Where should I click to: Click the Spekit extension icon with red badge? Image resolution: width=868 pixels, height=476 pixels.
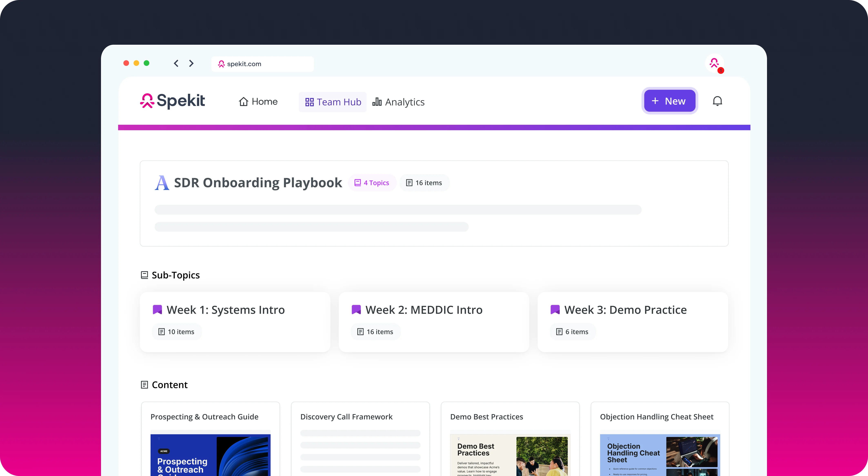pos(714,63)
